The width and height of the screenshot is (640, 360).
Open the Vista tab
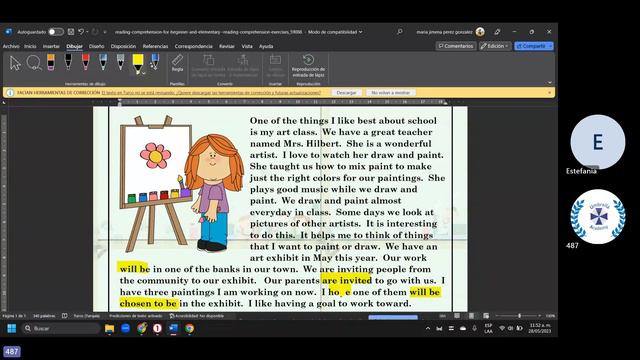coord(247,46)
